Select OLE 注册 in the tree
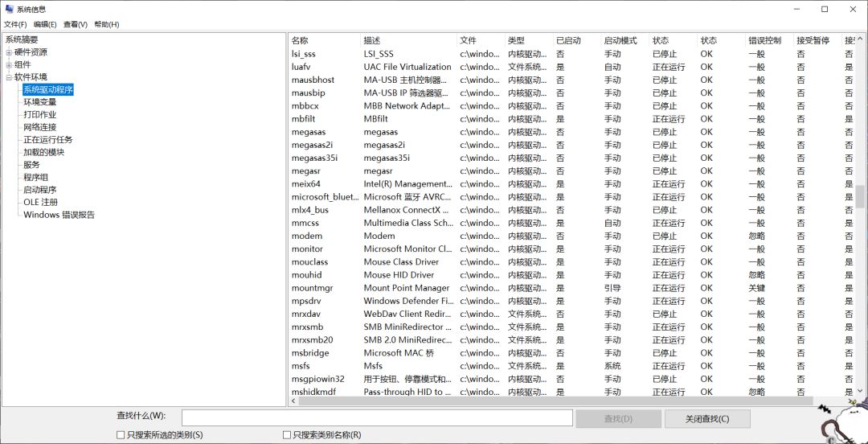 pyautogui.click(x=40, y=203)
